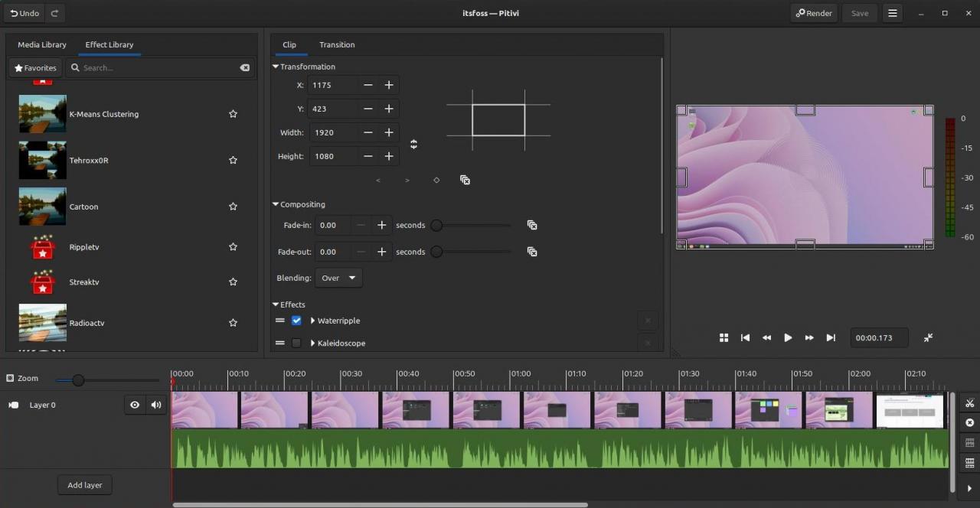Select the Effect Library tab
Screen dimensions: 980x508
[109, 44]
